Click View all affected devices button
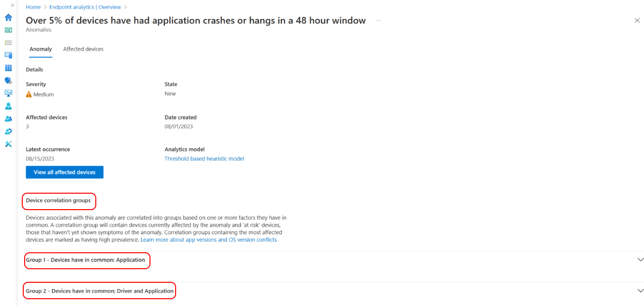Screen dimensions: 644x306 (64, 172)
